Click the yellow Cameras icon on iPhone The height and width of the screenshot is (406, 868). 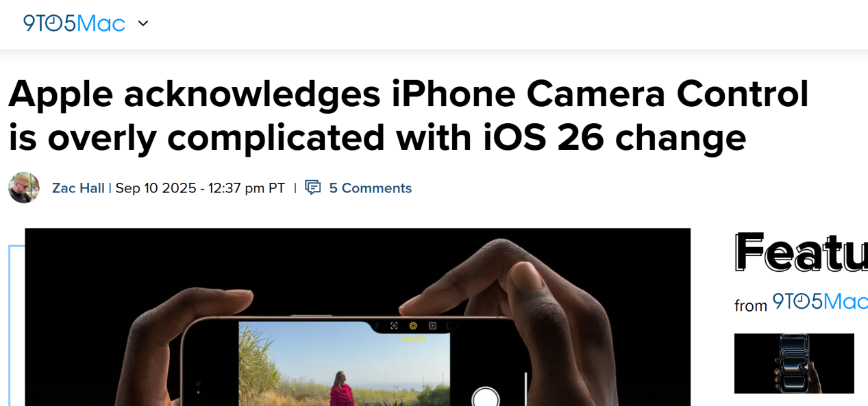tap(413, 326)
